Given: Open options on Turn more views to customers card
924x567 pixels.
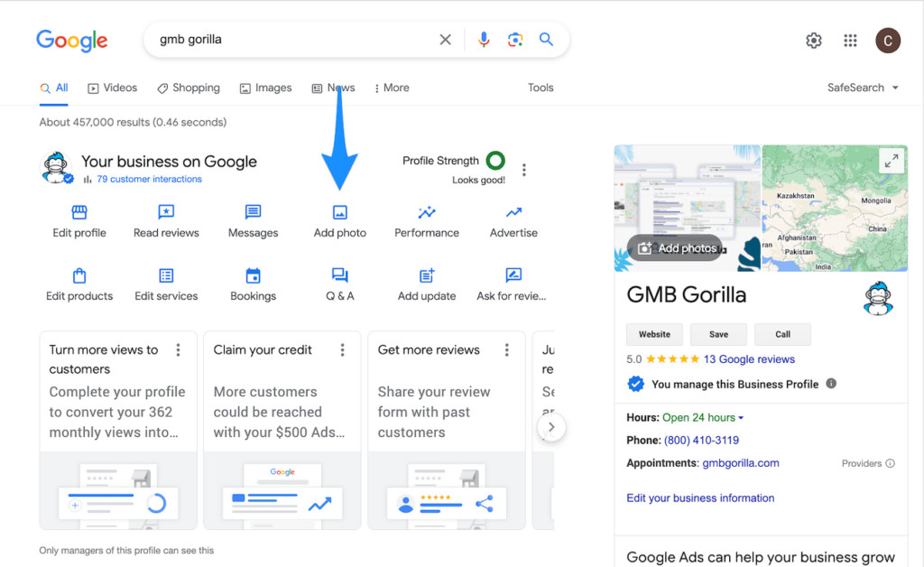Looking at the screenshot, I should pyautogui.click(x=178, y=350).
